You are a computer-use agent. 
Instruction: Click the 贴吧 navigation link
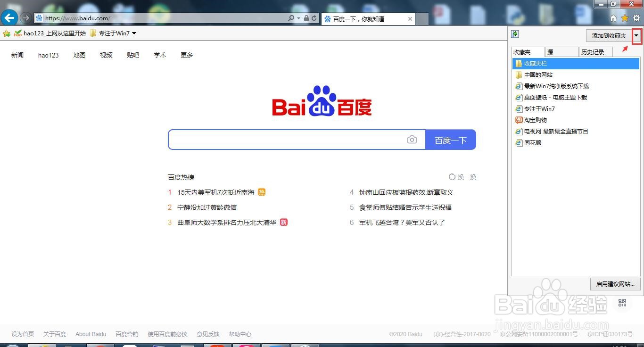(x=133, y=55)
